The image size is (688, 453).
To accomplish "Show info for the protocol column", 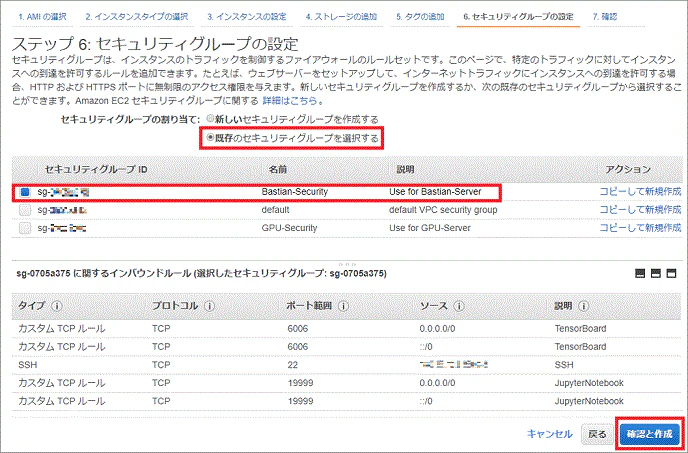I will (209, 306).
